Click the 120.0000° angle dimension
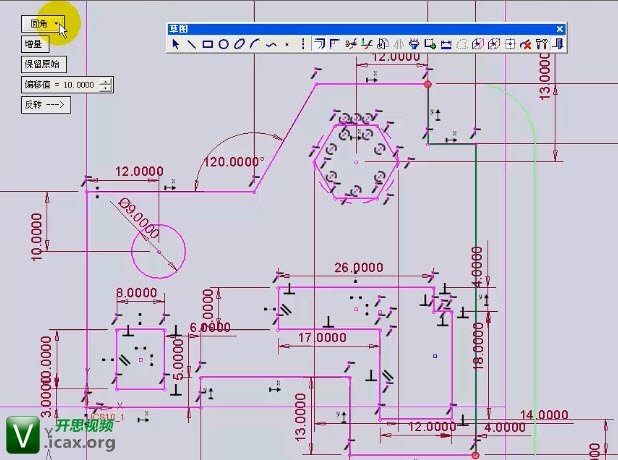 pos(233,162)
